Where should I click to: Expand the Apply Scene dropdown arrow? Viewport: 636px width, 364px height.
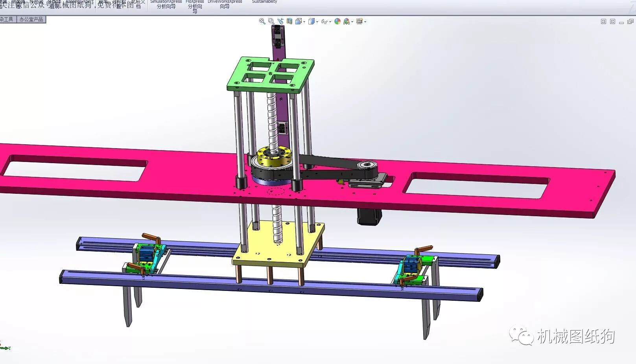tap(352, 22)
